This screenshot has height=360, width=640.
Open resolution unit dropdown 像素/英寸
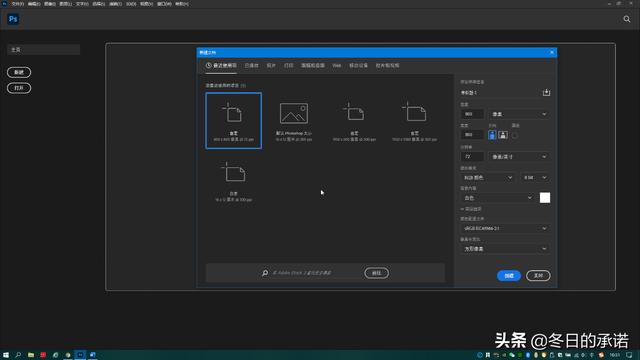[519, 157]
